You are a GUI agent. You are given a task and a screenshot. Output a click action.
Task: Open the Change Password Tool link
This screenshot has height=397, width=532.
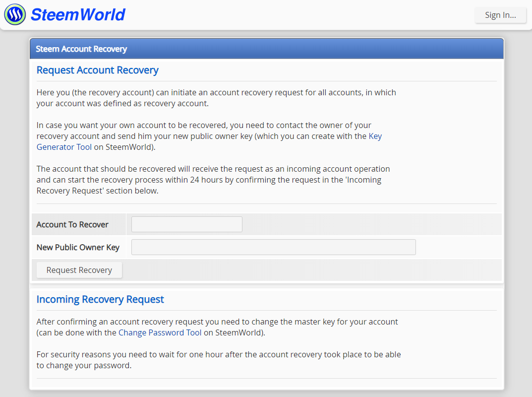pos(160,332)
